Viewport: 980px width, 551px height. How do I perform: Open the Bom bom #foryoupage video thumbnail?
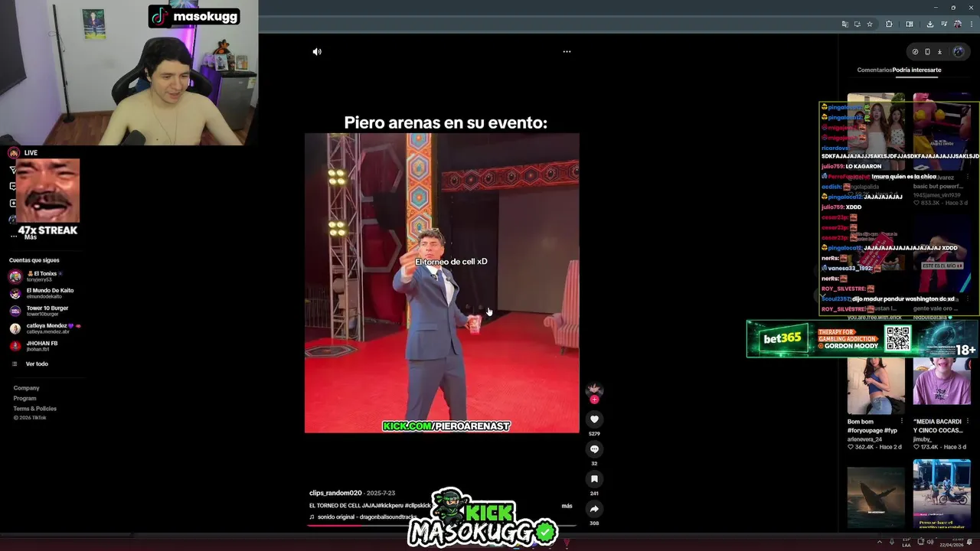tap(876, 386)
